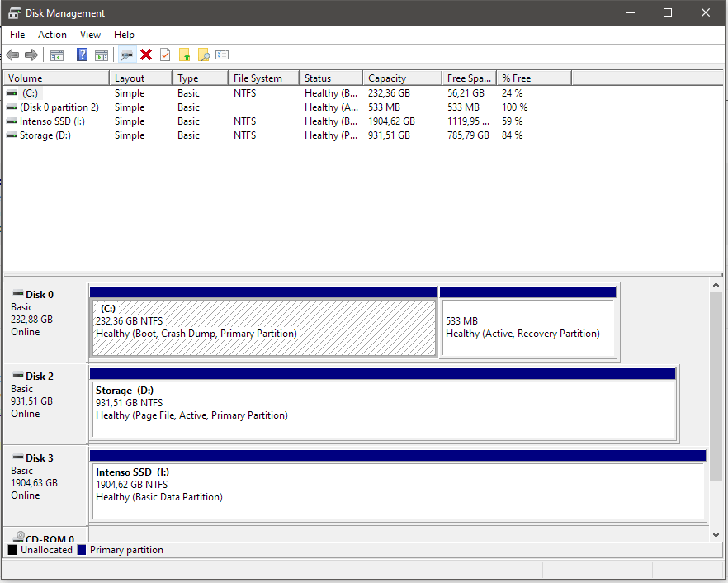The image size is (728, 583).
Task: Click the 232,36 GB capacity cell
Action: point(389,93)
